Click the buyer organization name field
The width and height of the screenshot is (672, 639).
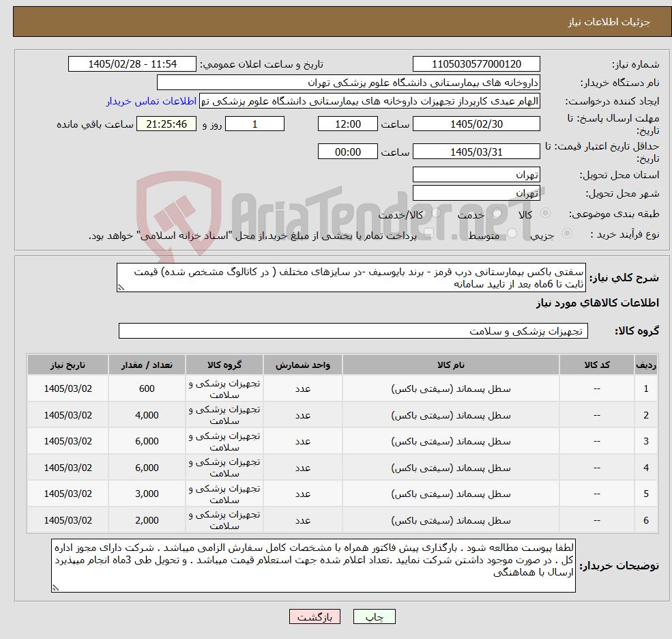point(349,83)
